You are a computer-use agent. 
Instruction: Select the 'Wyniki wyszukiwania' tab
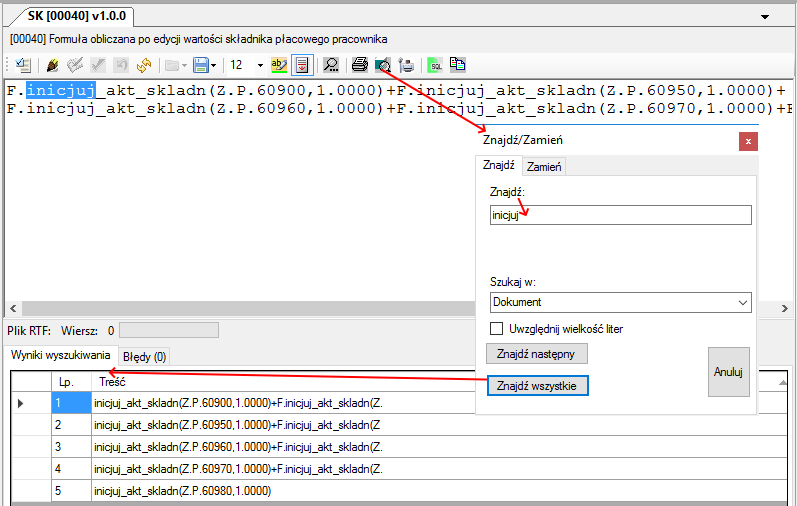60,355
